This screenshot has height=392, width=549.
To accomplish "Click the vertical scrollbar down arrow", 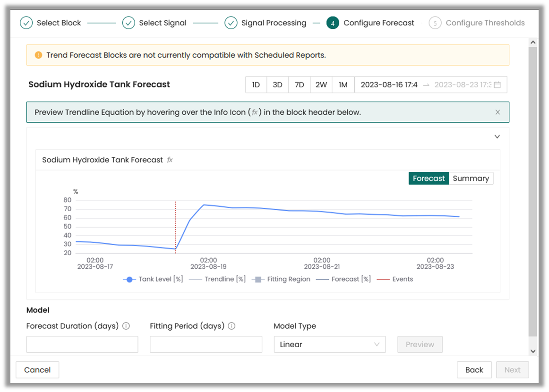I will point(533,351).
